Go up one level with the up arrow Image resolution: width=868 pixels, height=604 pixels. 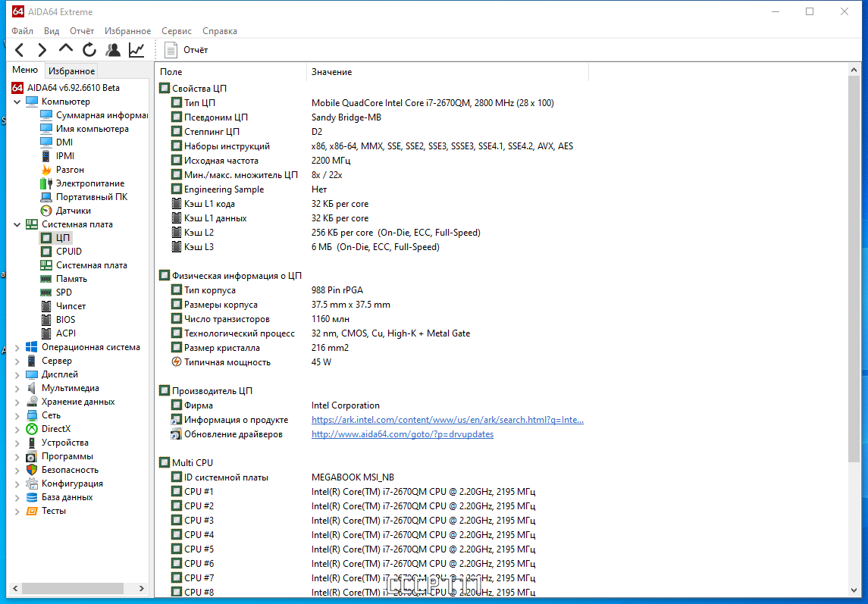66,49
